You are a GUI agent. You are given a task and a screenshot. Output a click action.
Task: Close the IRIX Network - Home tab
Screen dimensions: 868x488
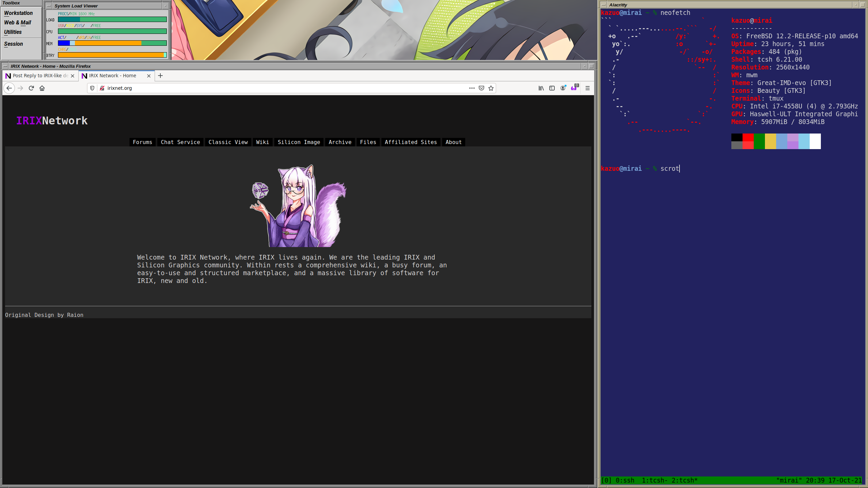tap(149, 76)
